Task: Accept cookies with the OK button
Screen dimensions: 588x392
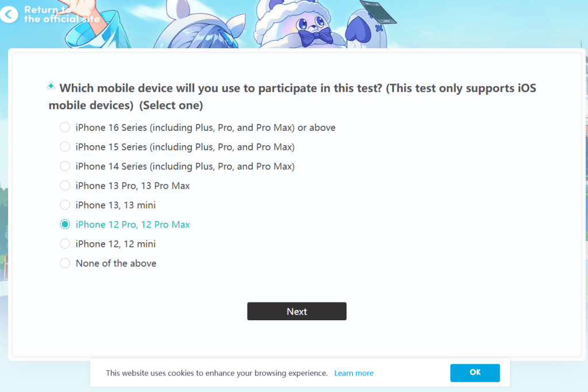Action: (x=475, y=372)
